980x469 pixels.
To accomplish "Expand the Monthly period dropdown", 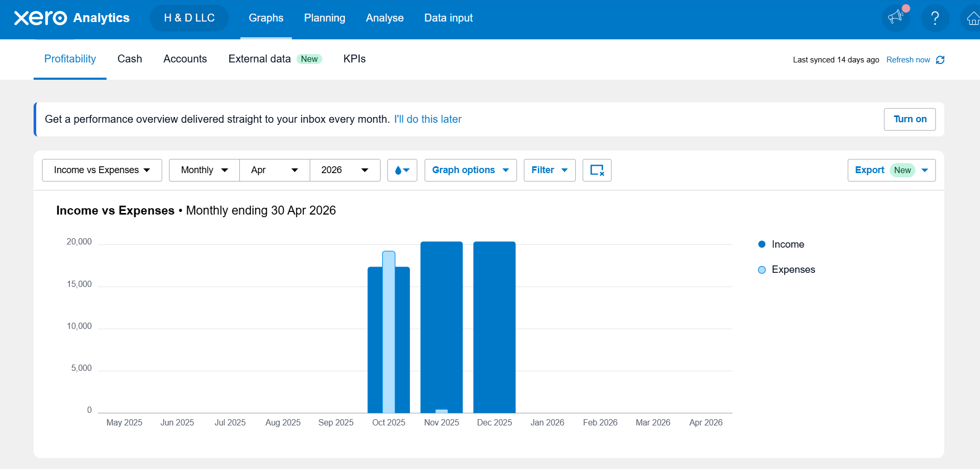I will pos(204,170).
